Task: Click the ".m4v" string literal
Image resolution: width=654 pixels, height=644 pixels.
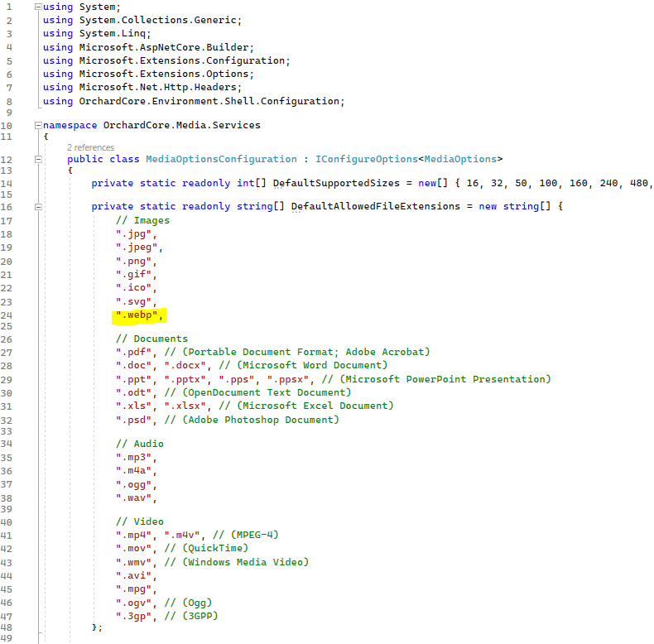Action: 182,535
